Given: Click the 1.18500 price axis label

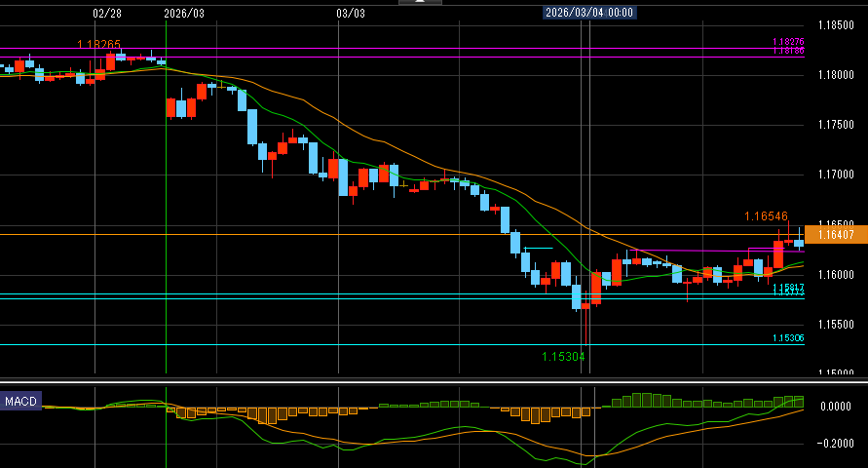Looking at the screenshot, I should coord(836,25).
